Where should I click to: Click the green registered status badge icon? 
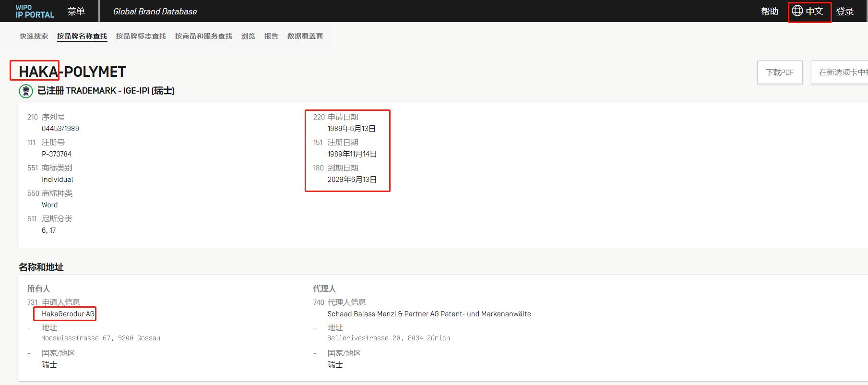pyautogui.click(x=26, y=91)
